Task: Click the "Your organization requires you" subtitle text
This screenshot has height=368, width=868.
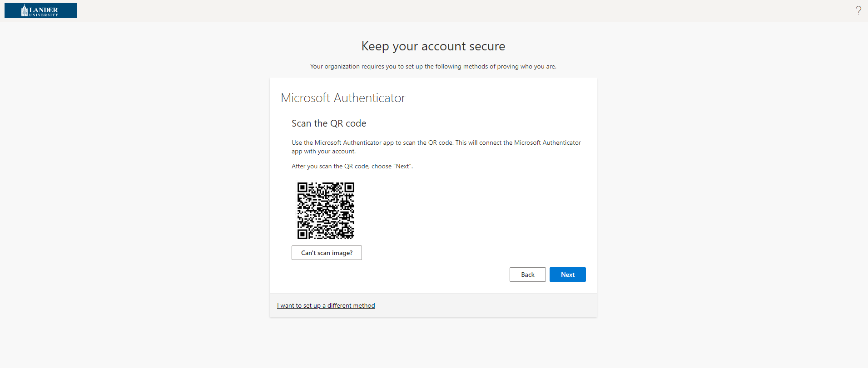Action: (433, 66)
